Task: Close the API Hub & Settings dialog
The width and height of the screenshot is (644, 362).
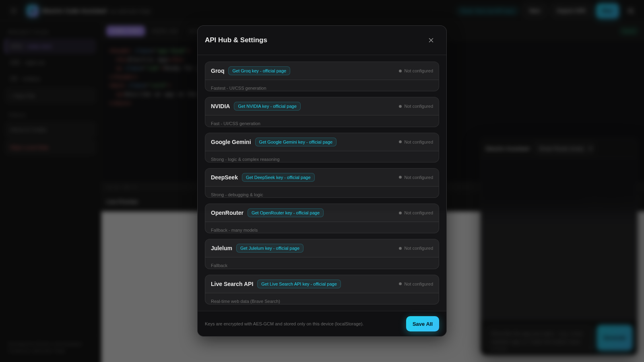Action: (431, 40)
